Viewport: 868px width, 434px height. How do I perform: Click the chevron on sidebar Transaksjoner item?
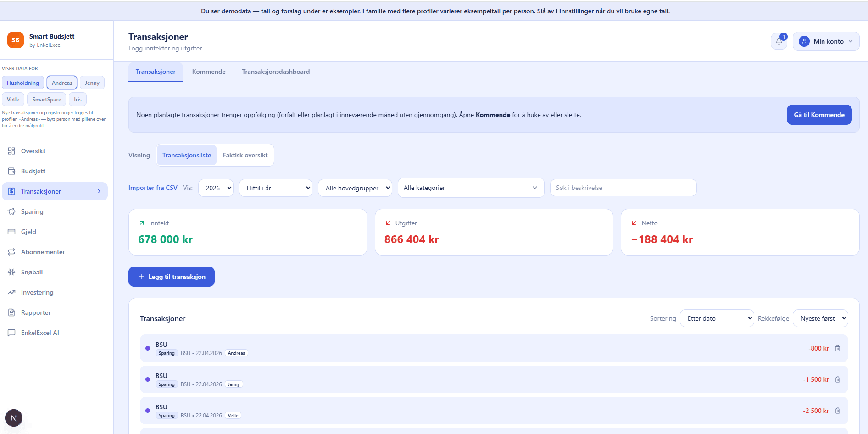[99, 191]
